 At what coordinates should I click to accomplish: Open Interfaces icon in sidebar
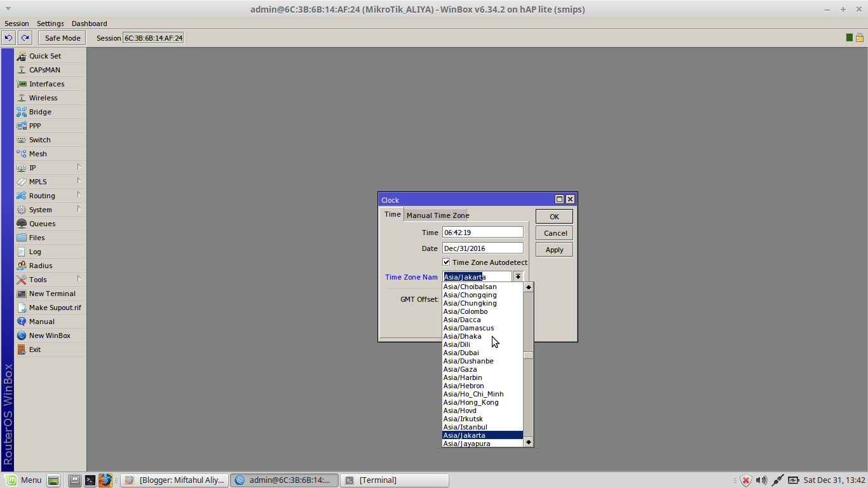coord(22,84)
